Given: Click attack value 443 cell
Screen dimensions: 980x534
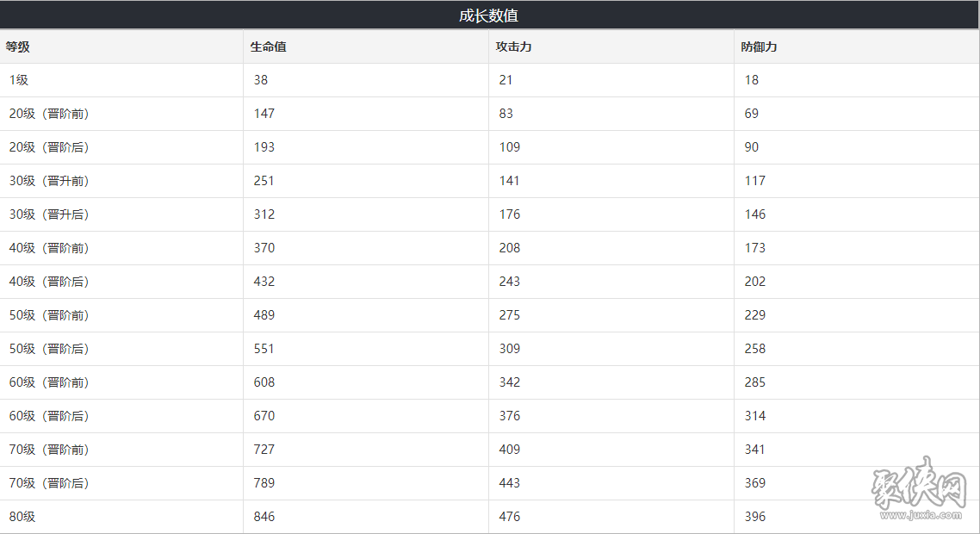Looking at the screenshot, I should click(611, 483).
